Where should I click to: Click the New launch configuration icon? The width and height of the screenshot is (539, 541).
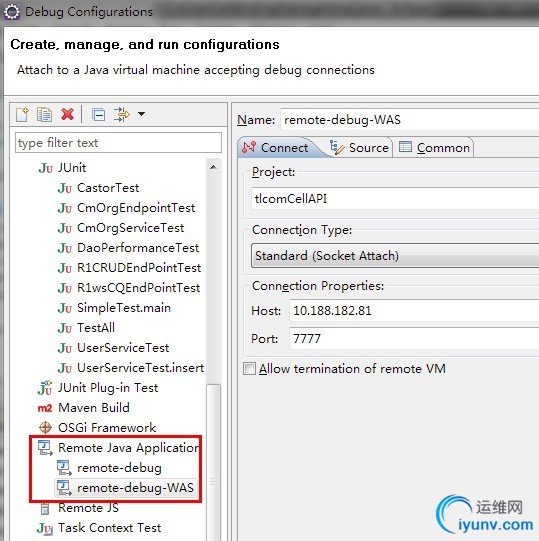[22, 114]
